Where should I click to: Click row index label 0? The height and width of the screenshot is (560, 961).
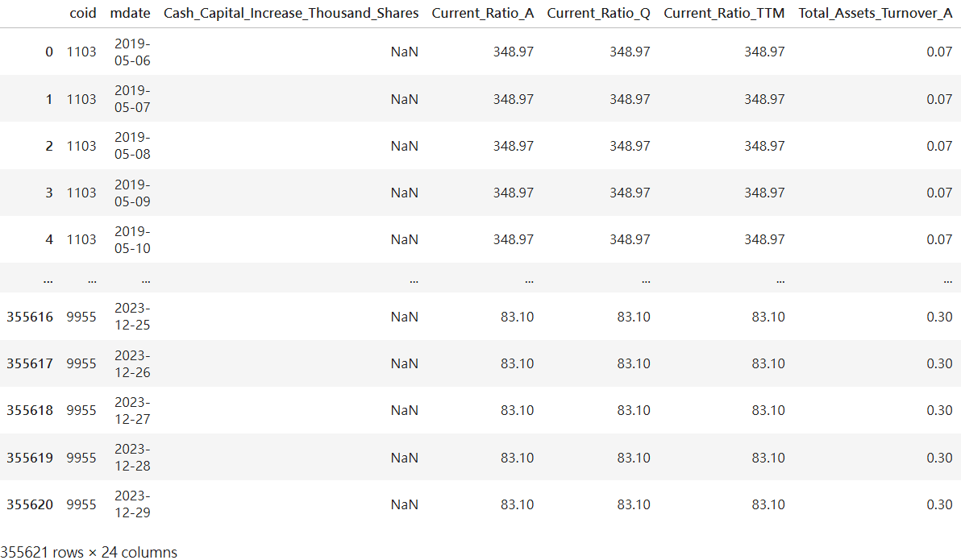[49, 52]
